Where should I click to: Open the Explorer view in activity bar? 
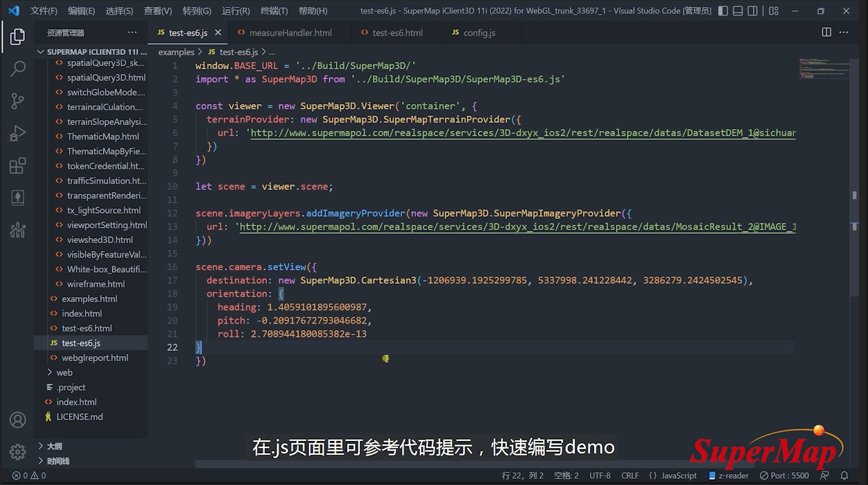point(18,37)
